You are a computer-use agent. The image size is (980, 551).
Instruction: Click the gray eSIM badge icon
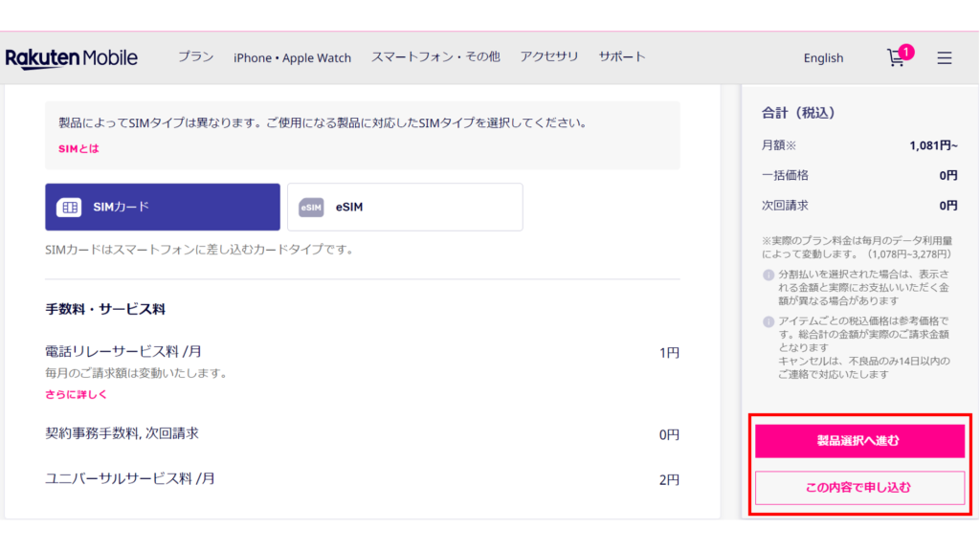coord(311,207)
